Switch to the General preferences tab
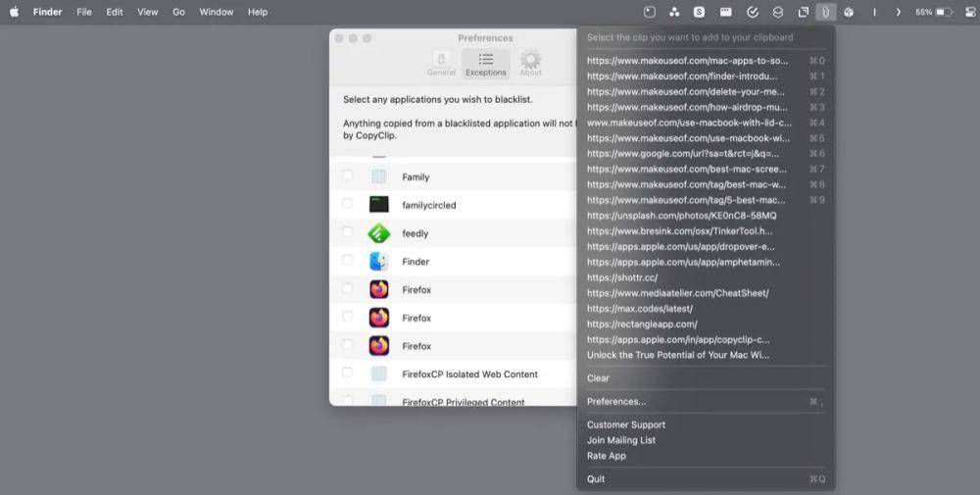980x495 pixels. [x=441, y=64]
